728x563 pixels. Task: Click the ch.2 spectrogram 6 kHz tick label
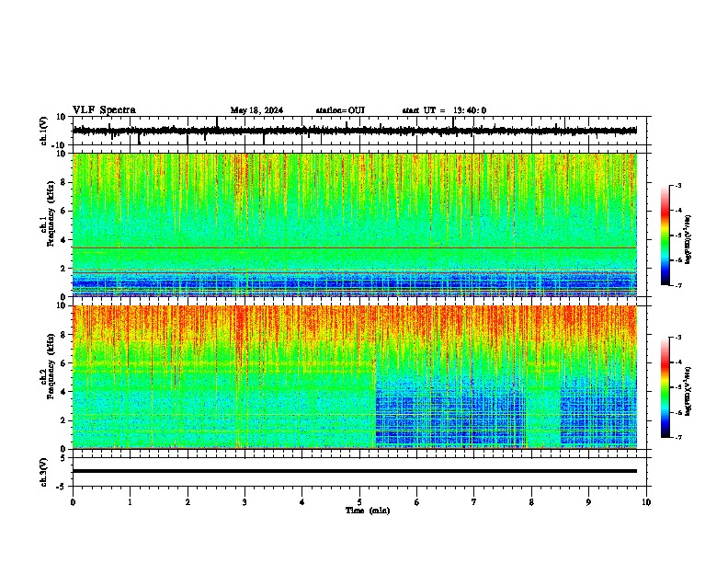point(63,363)
